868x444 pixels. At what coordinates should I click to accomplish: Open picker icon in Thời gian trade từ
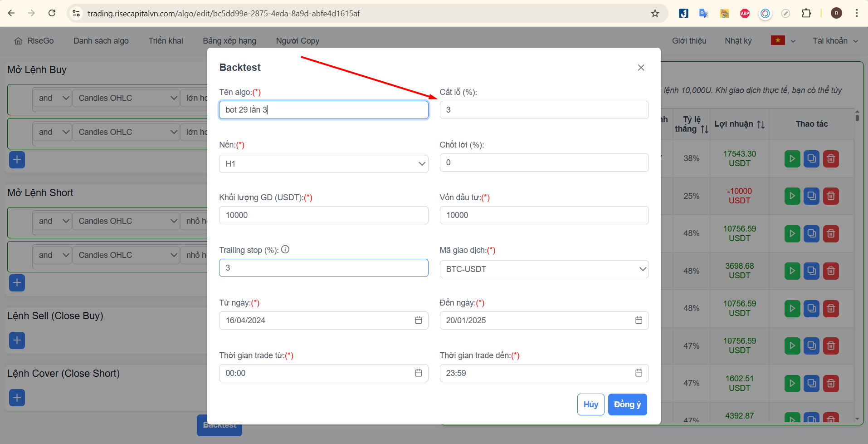[418, 373]
